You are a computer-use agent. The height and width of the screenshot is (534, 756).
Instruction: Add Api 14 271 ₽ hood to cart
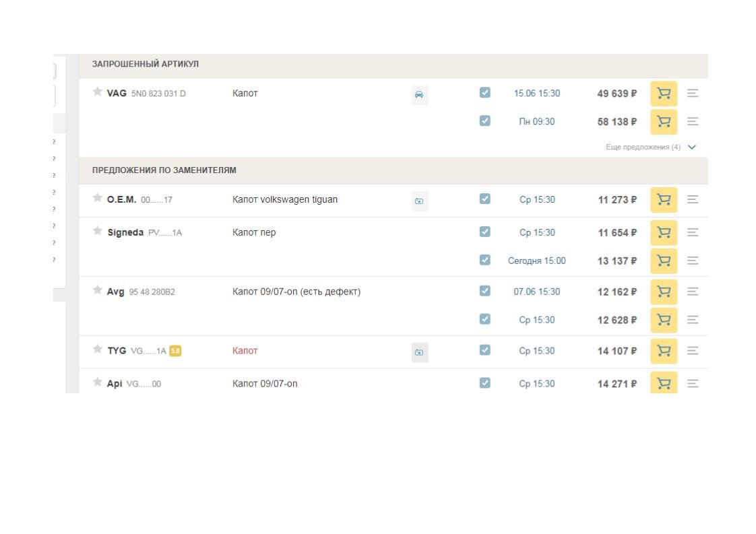tap(664, 382)
